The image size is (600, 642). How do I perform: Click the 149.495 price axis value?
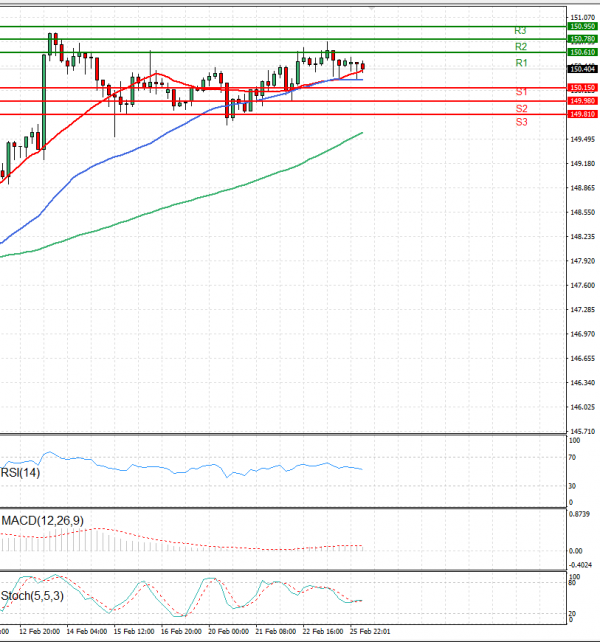582,140
